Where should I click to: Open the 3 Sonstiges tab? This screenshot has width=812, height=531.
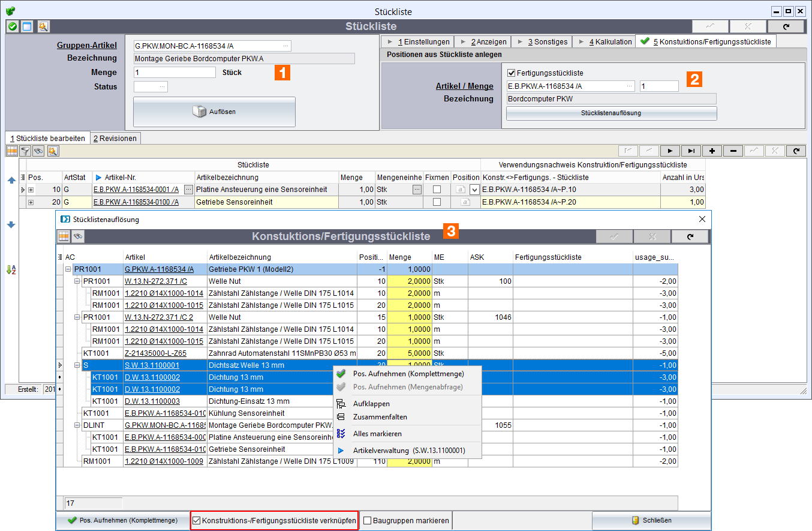541,41
